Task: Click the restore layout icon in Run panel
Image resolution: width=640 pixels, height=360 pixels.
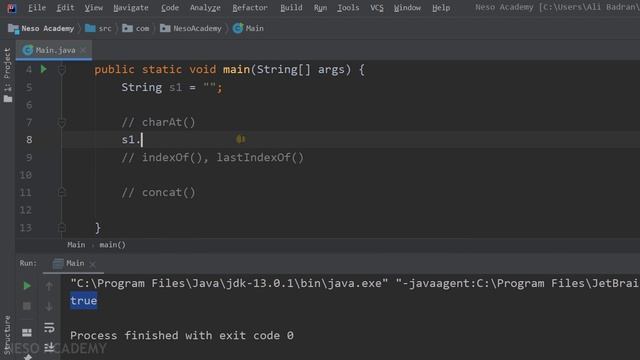Action: [x=27, y=332]
